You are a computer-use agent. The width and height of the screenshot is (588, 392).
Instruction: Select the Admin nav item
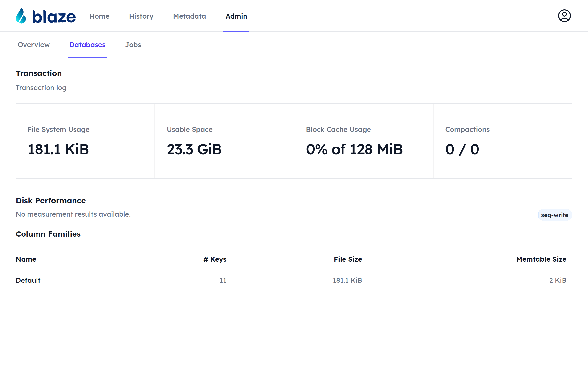[x=236, y=16]
